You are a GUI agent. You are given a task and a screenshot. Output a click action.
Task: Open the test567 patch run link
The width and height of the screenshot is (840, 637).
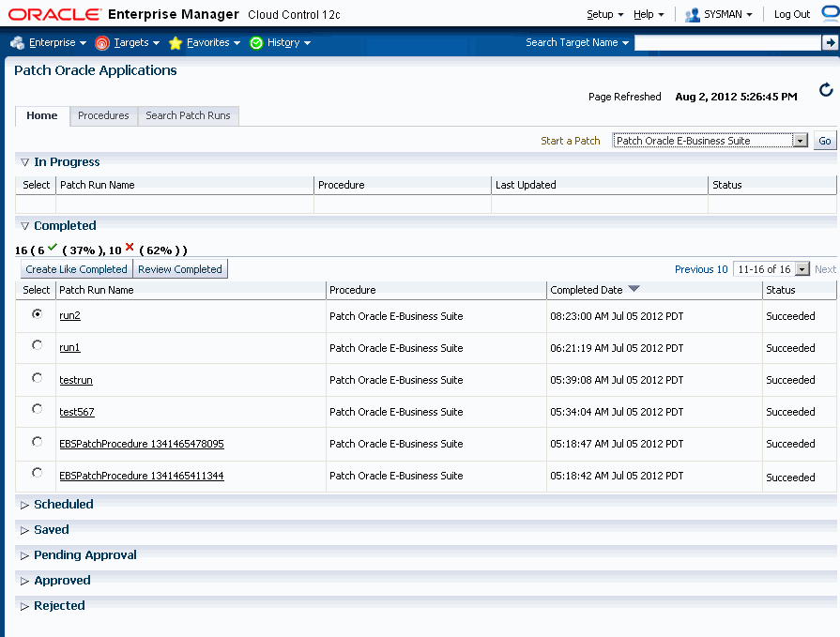coord(77,412)
